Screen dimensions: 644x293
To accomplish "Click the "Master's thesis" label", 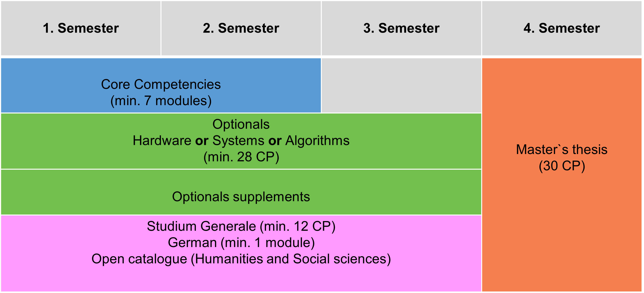I will coord(562,150).
